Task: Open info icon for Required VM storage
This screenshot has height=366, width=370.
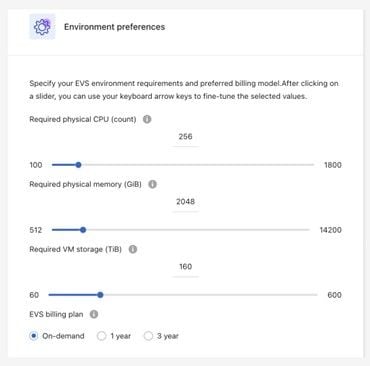Action: coord(133,249)
